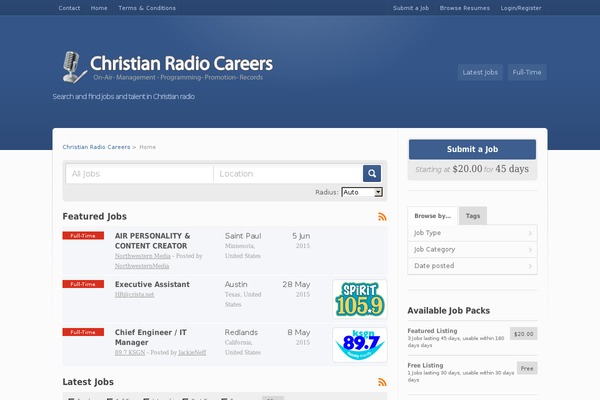Image resolution: width=600 pixels, height=400 pixels.
Task: Click Full-Time badge on Executive Assistant job
Action: [x=83, y=284]
